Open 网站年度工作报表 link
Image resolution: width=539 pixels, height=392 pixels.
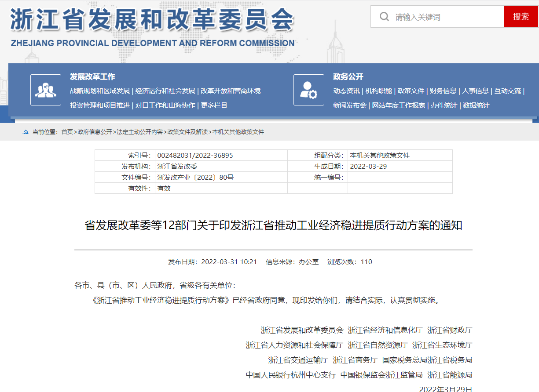pos(399,105)
